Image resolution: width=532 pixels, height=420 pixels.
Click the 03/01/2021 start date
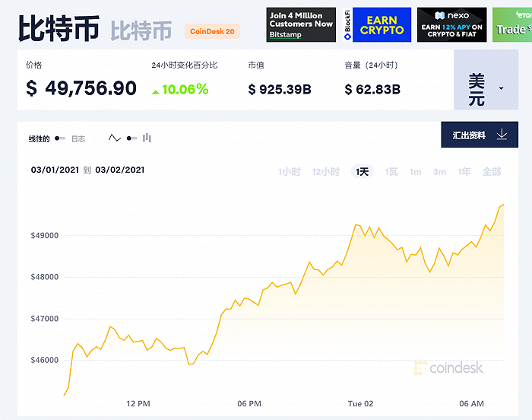coord(55,170)
